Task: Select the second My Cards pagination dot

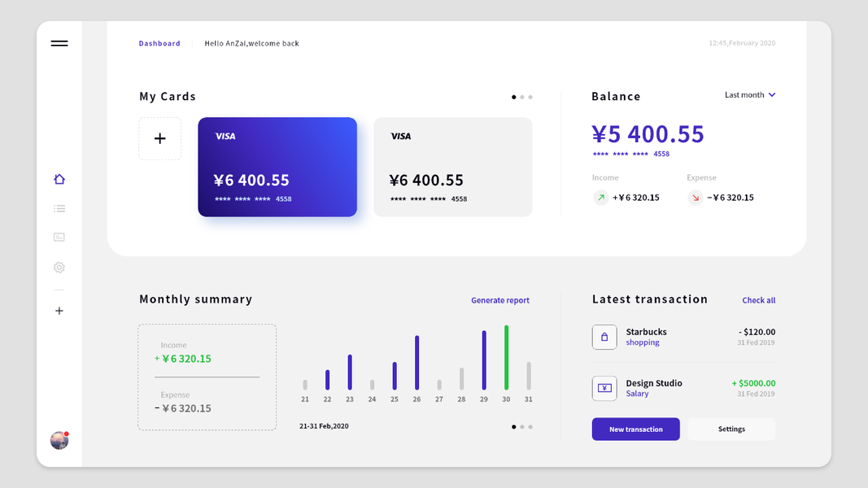Action: coord(522,97)
